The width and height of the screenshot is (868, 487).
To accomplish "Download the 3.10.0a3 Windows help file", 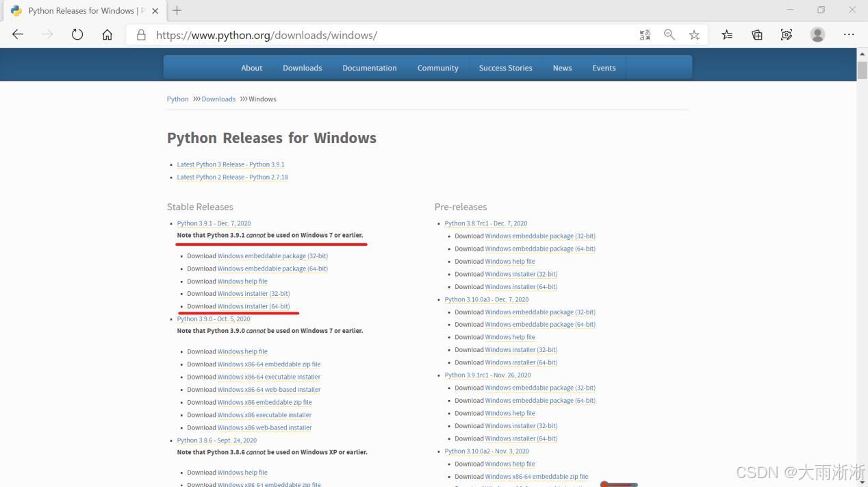I will (510, 337).
